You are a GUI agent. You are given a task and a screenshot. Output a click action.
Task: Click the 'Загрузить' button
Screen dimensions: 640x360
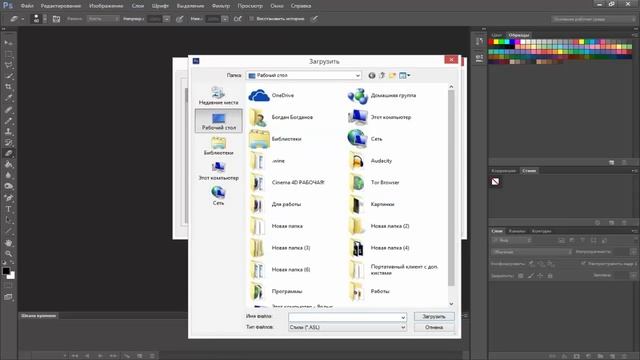[434, 316]
